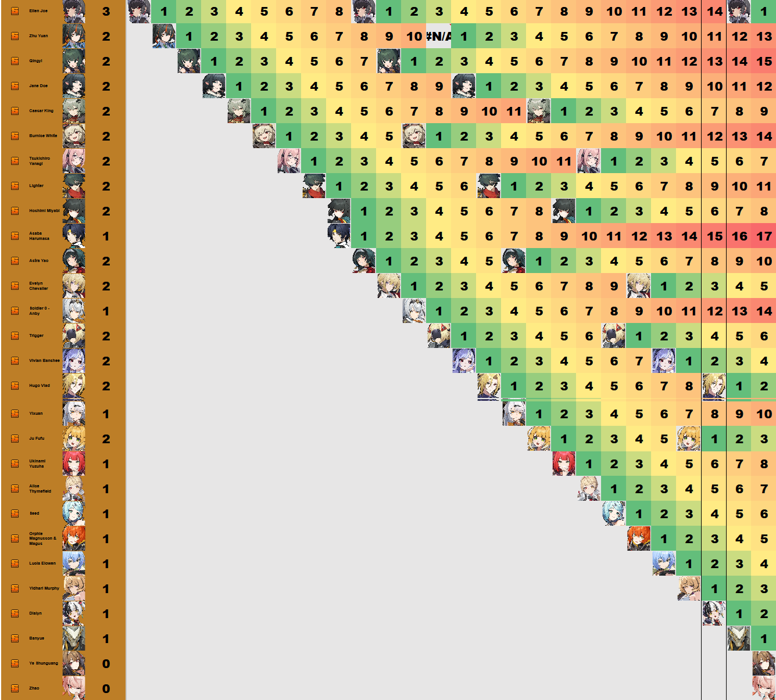Click the cell showing 10 in Astra Yao's row
The height and width of the screenshot is (700, 776).
tap(764, 261)
